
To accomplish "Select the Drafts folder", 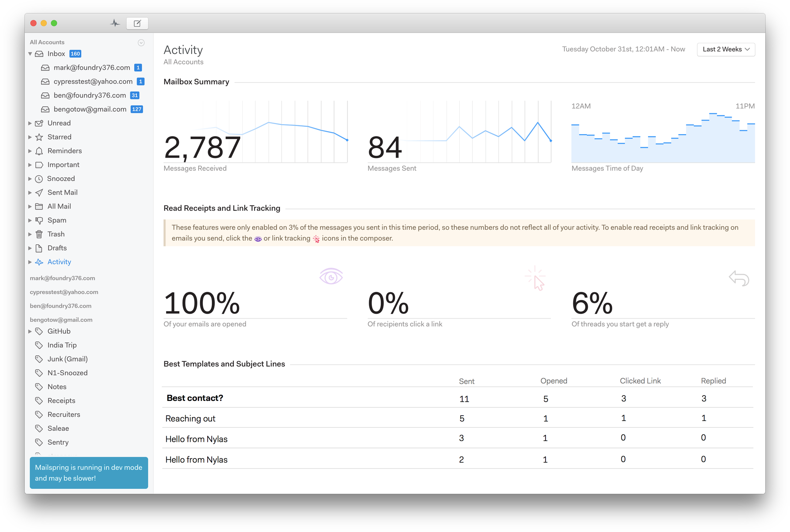I will [x=57, y=248].
